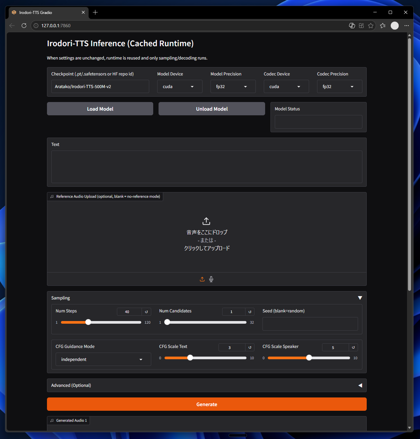Collapse the Sampling section
420x439 pixels.
pyautogui.click(x=360, y=298)
